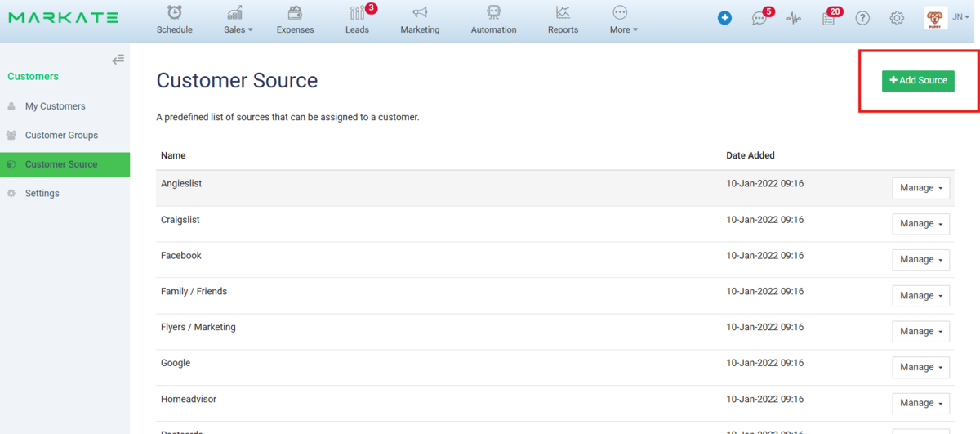980x434 pixels.
Task: Click the Customer Groups people icon
Action: tap(11, 135)
